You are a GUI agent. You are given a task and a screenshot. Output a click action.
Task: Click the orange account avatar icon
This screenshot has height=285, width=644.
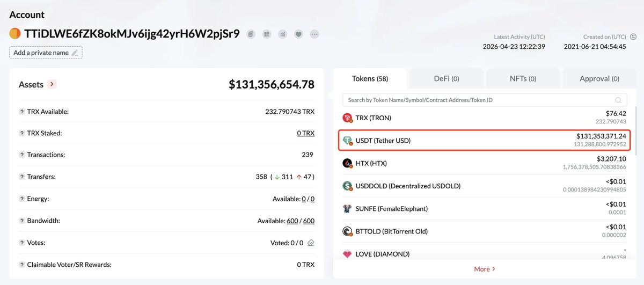pyautogui.click(x=15, y=34)
